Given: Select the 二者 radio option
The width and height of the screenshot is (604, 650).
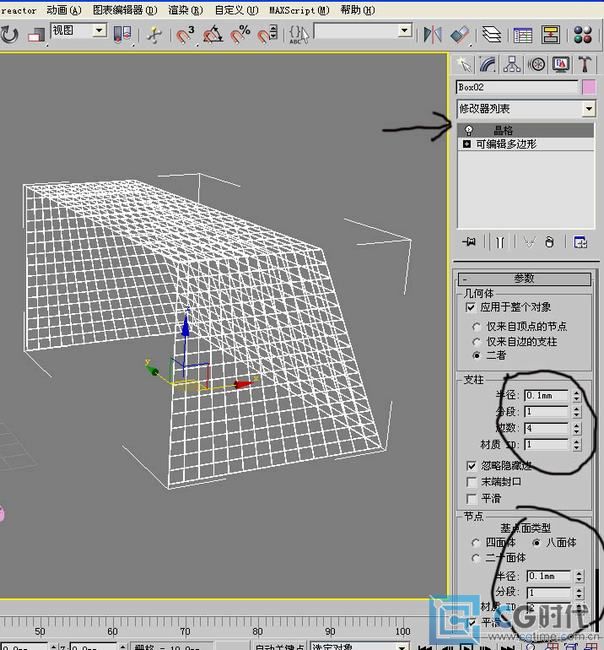Looking at the screenshot, I should pyautogui.click(x=476, y=355).
